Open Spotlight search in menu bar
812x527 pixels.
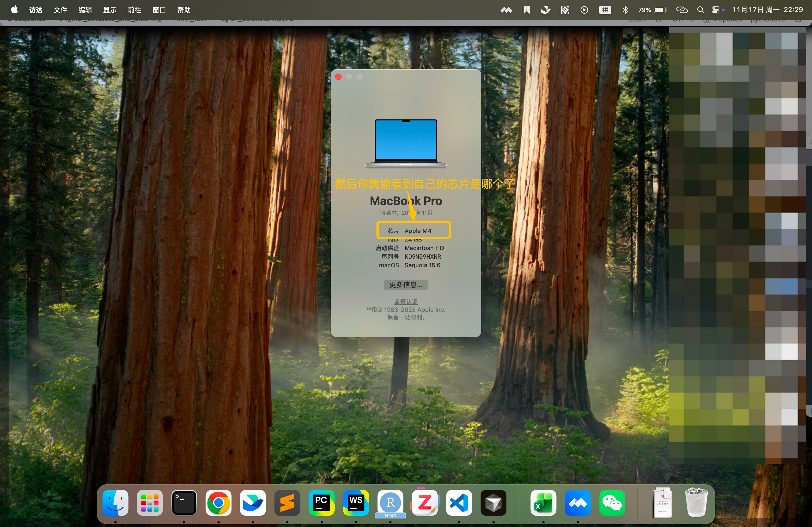[701, 10]
